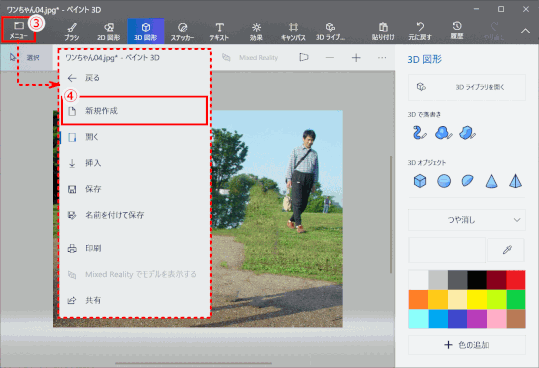Pick the cube 3D object
The height and width of the screenshot is (368, 539).
420,181
